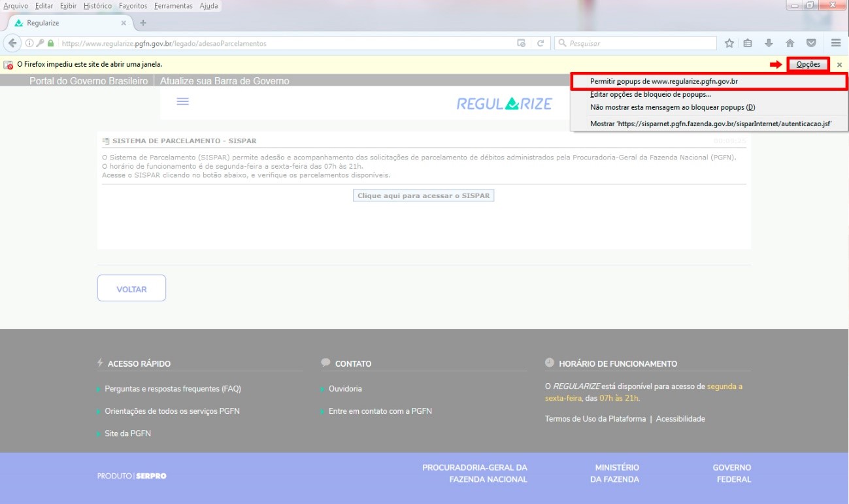This screenshot has height=504, width=849.
Task: Select Permitir popups de www.regularize.pgfn.gov.br
Action: pos(663,82)
